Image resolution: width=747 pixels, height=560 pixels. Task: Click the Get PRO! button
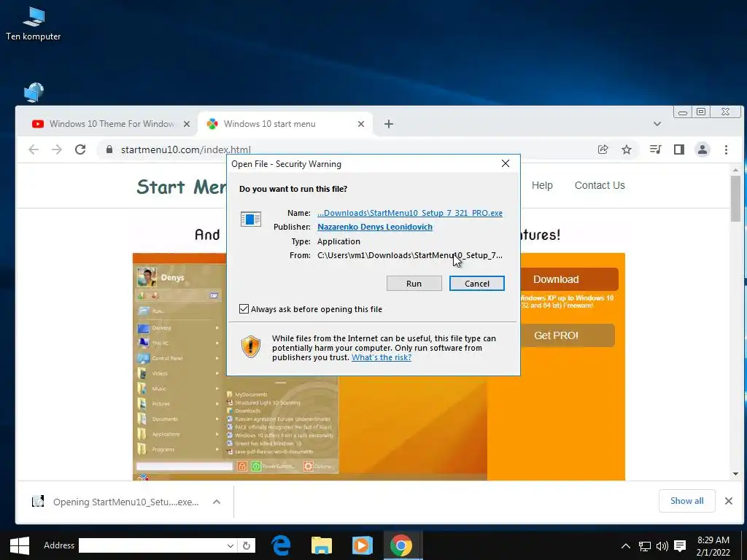(567, 335)
